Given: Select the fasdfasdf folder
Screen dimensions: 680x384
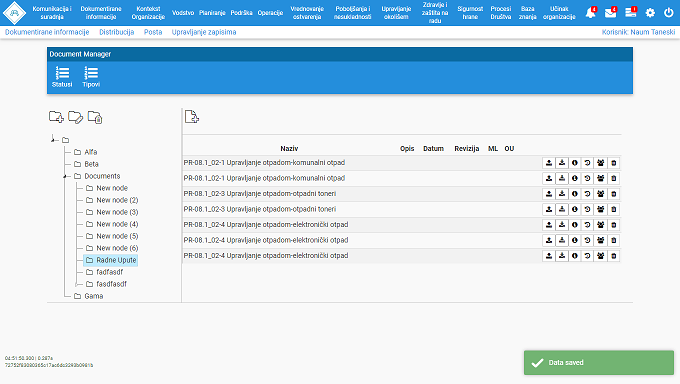Looking at the screenshot, I should pos(106,284).
